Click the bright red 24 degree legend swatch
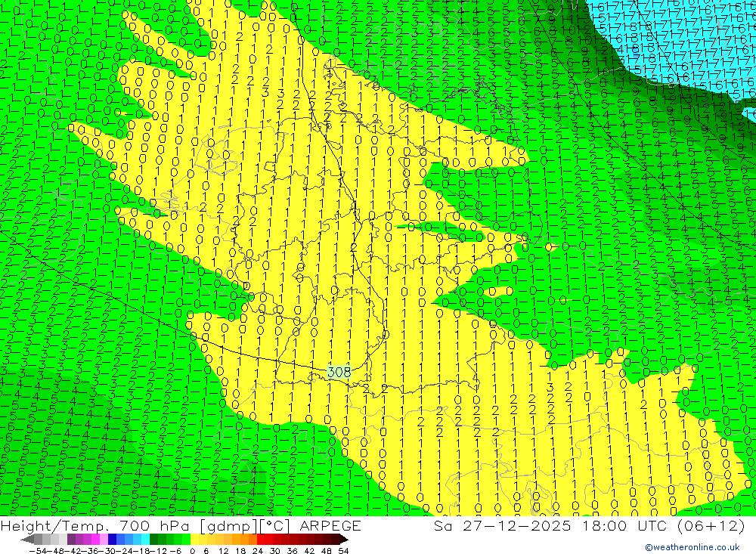The width and height of the screenshot is (756, 554). tap(261, 540)
